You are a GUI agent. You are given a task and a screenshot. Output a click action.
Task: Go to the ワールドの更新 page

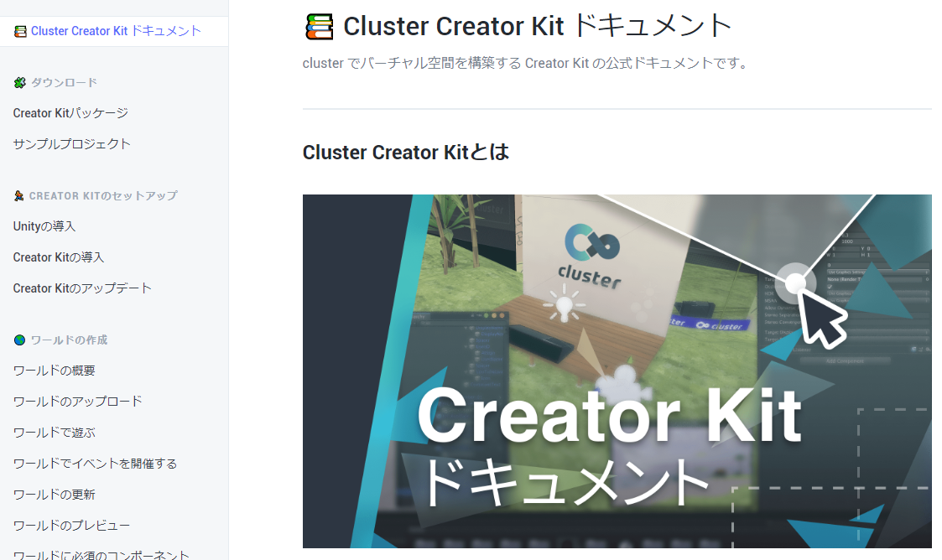coord(54,495)
